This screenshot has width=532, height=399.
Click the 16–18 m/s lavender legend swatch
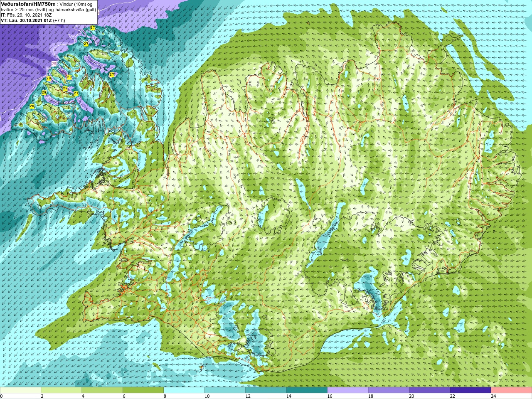click(x=348, y=390)
